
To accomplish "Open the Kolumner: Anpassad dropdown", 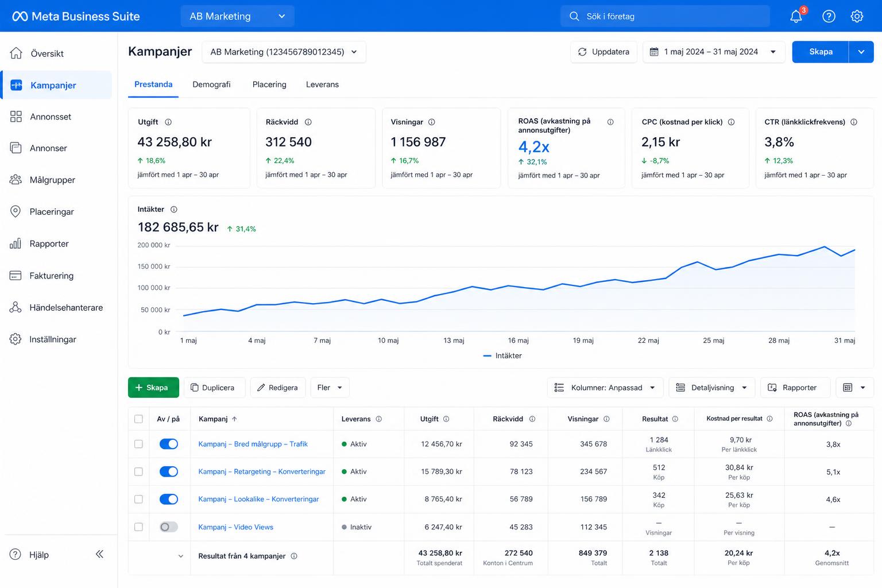I will tap(605, 388).
